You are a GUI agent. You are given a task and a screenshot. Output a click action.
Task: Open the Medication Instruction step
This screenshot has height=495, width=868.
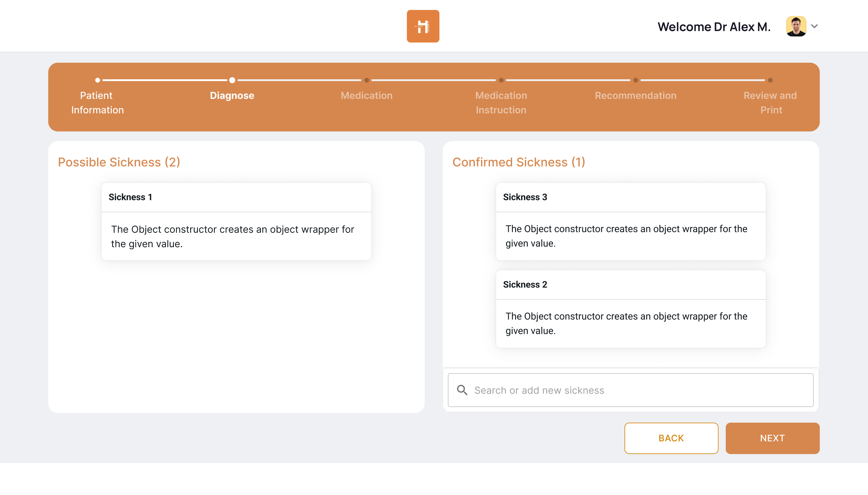tap(501, 102)
